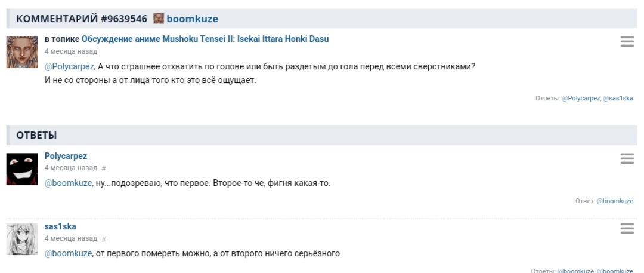Click the # permalink on sas1ska's reply
Image resolution: width=644 pixels, height=273 pixels.
104,240
